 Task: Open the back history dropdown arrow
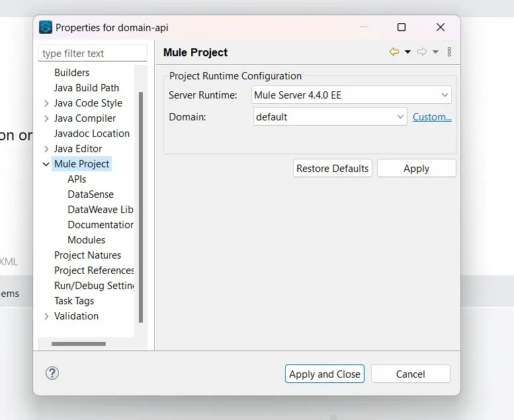[x=407, y=52]
